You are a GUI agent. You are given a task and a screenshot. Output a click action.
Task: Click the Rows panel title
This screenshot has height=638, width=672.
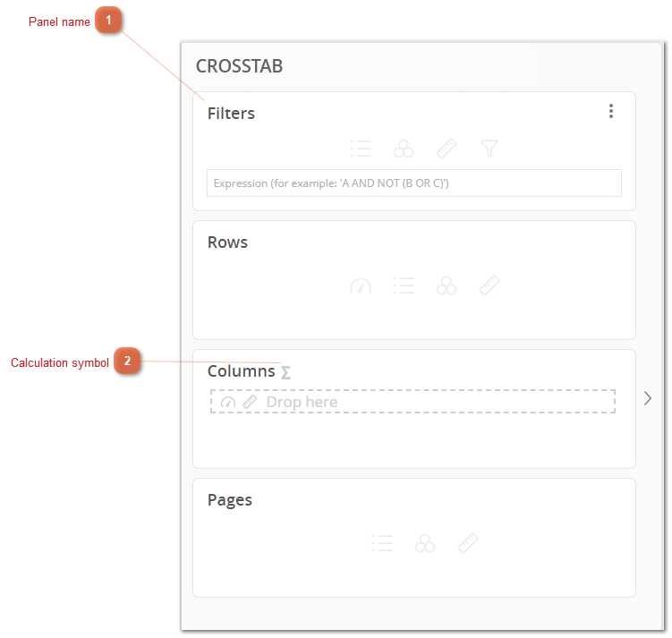pyautogui.click(x=227, y=242)
